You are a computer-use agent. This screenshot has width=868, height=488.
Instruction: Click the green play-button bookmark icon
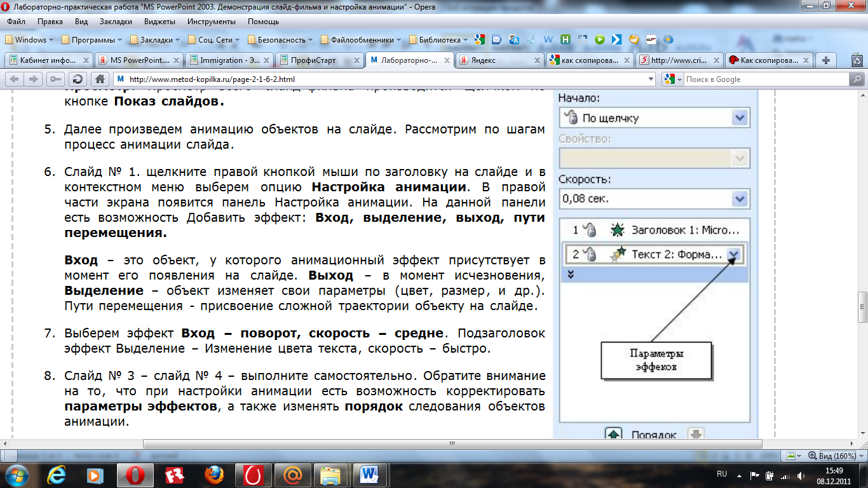coord(599,39)
